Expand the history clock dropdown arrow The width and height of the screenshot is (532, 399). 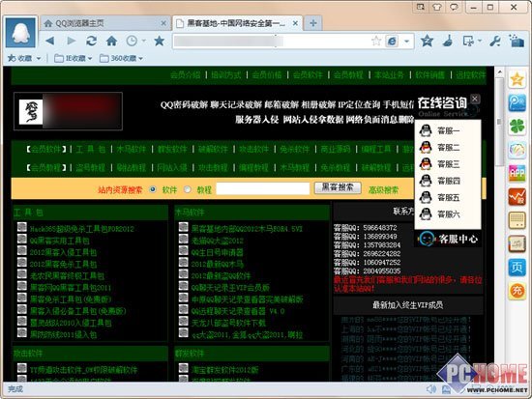(144, 41)
